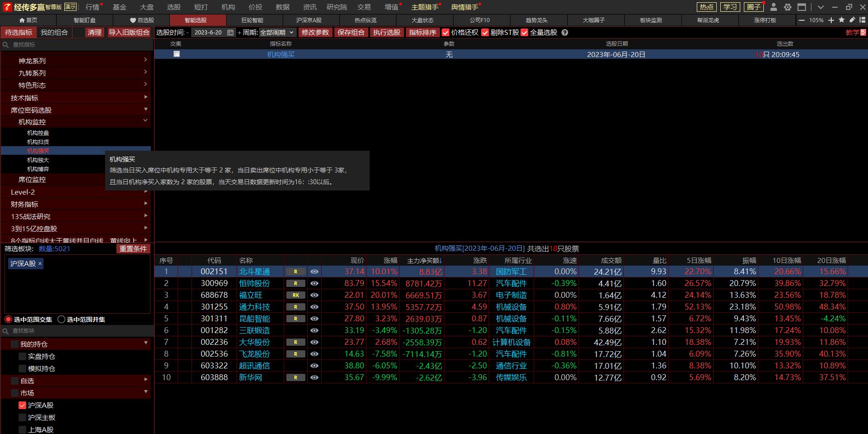Click the help question mark icon after 全量选股
868x434 pixels.
pos(565,33)
